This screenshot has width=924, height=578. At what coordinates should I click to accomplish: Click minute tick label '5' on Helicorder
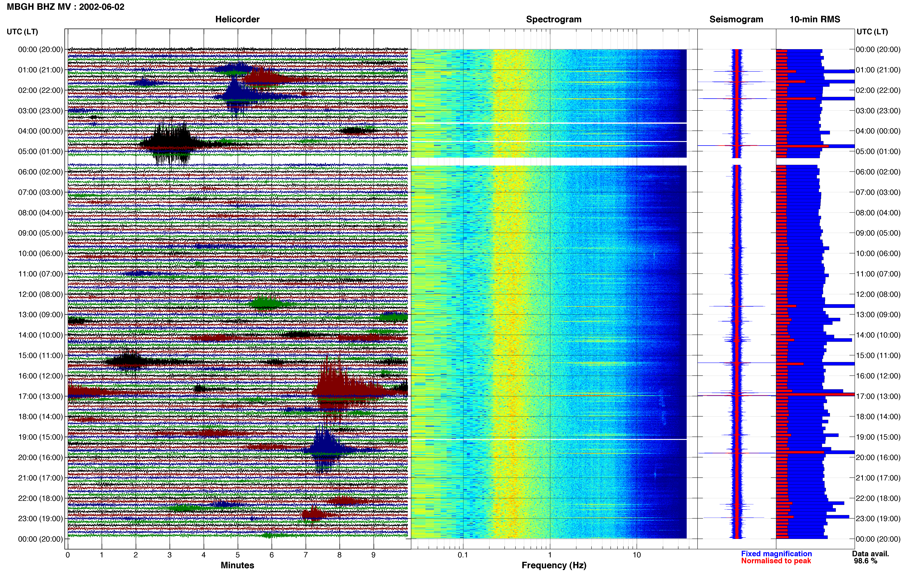pos(238,555)
